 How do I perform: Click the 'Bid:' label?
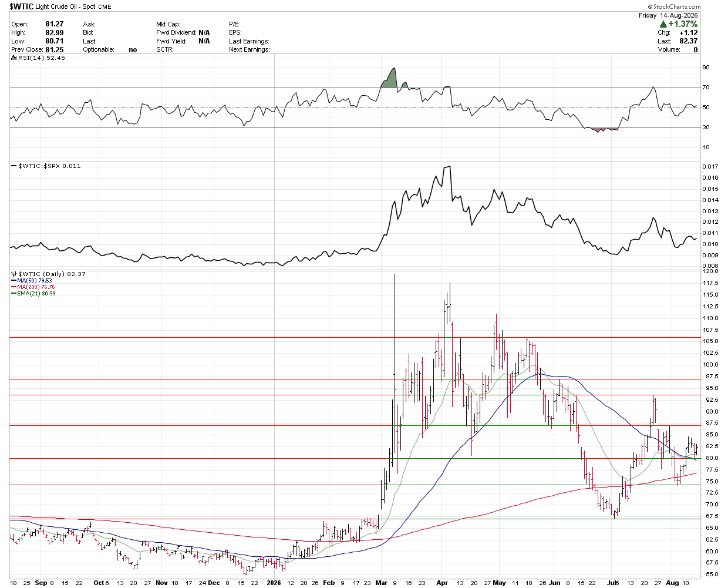tap(88, 33)
